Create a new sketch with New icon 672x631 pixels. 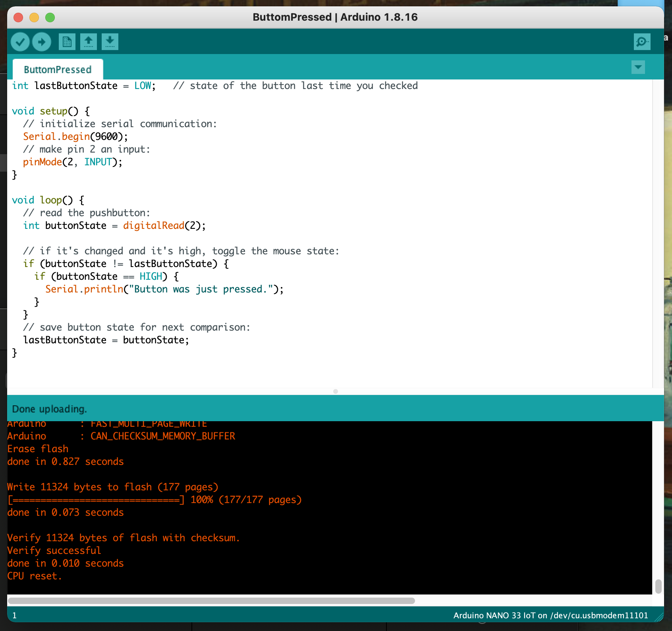pos(67,41)
